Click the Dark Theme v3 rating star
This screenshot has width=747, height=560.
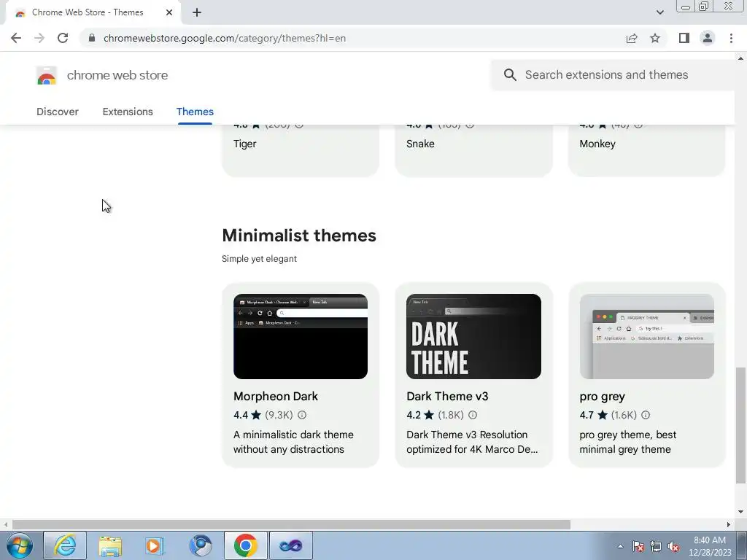click(x=429, y=415)
